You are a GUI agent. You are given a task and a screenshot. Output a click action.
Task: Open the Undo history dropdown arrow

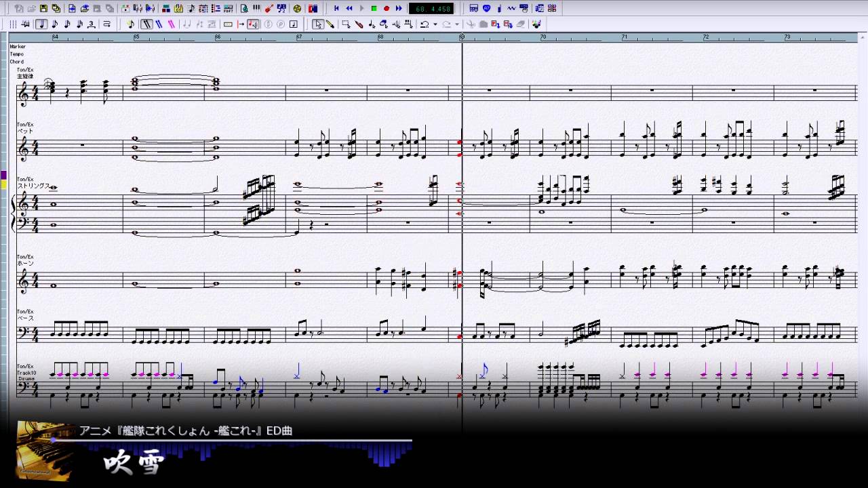click(x=435, y=24)
